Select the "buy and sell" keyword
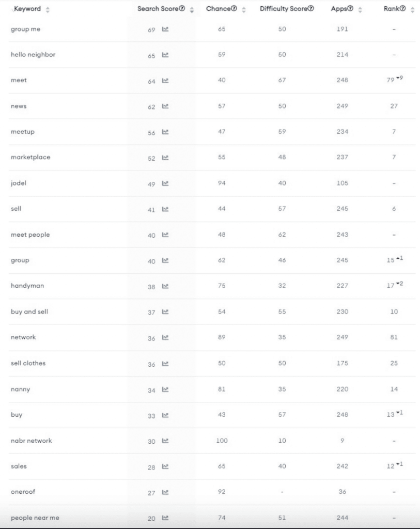The height and width of the screenshot is (529, 420). tap(29, 312)
